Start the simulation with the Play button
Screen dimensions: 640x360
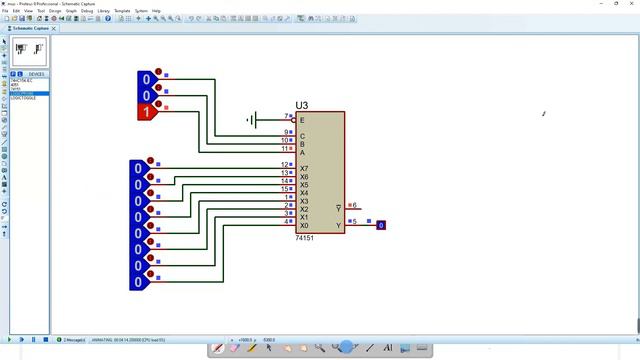9,340
